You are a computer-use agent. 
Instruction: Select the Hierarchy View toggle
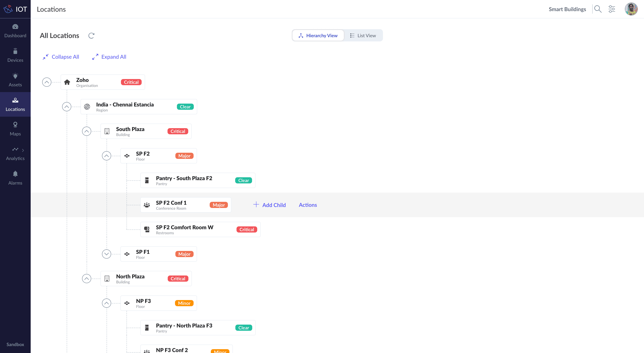pos(318,35)
